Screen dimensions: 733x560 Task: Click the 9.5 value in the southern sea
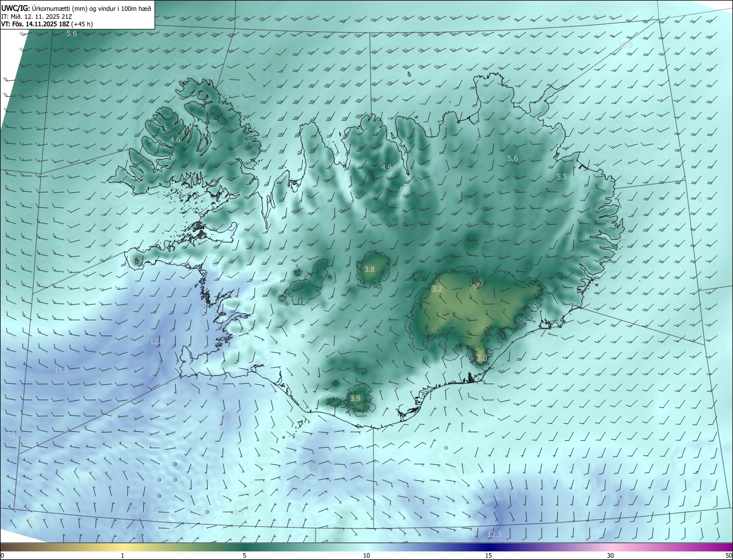239,513
